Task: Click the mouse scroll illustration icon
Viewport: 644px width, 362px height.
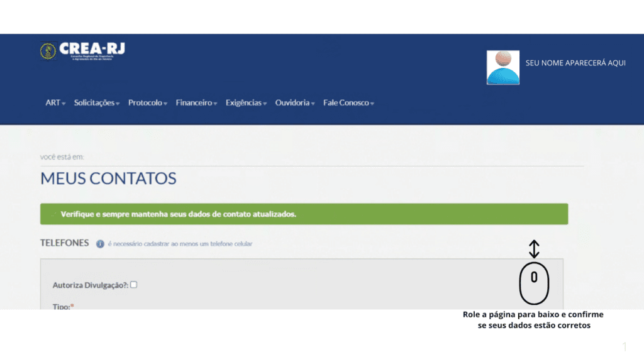Action: (534, 283)
